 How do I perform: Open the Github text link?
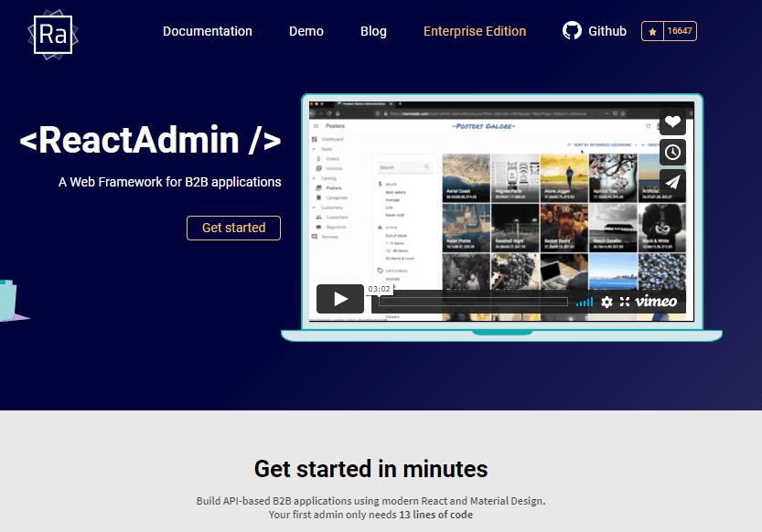[606, 30]
